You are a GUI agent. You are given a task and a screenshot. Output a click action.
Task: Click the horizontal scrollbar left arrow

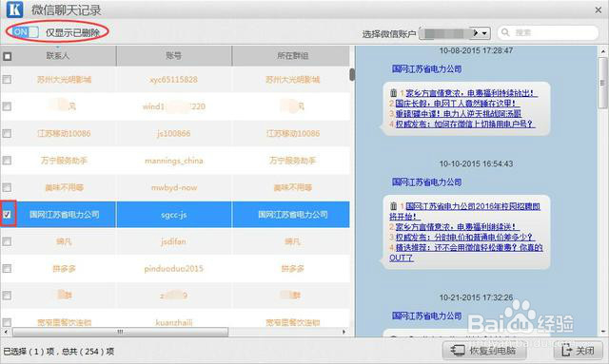[6, 332]
